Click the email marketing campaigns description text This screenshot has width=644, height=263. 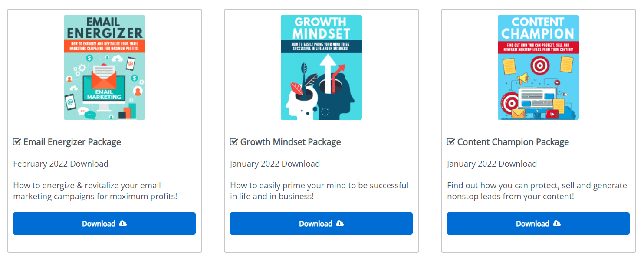95,191
